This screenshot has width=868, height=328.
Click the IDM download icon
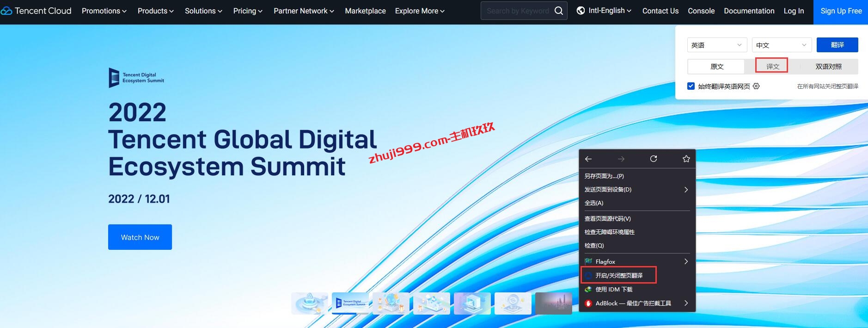(x=588, y=289)
